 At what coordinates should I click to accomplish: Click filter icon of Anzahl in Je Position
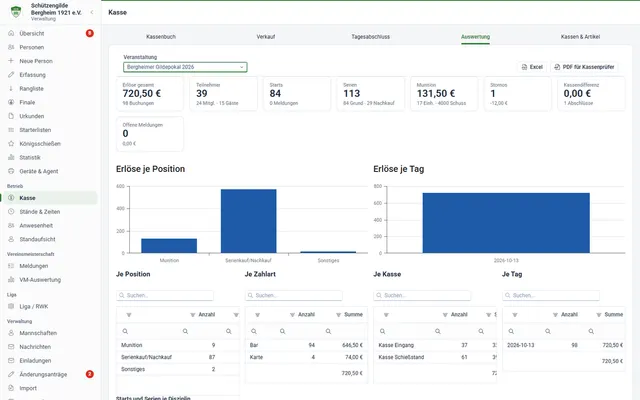[193, 315]
